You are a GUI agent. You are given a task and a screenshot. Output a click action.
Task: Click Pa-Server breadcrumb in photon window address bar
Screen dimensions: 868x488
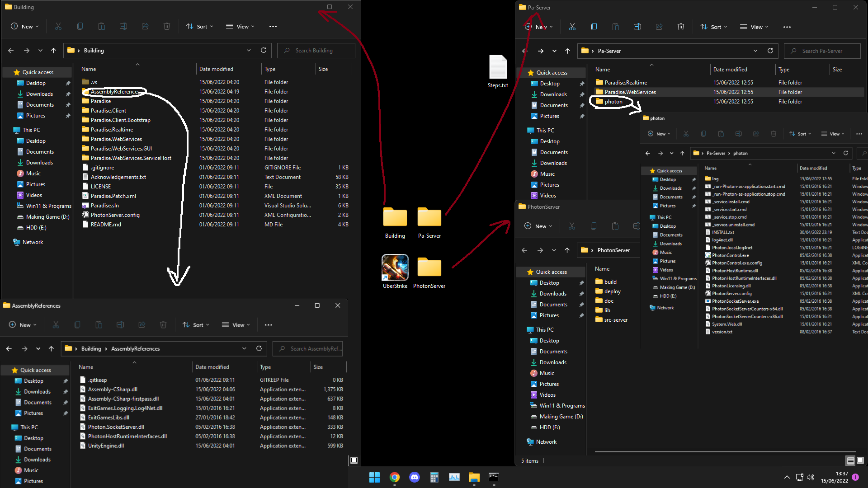click(716, 153)
